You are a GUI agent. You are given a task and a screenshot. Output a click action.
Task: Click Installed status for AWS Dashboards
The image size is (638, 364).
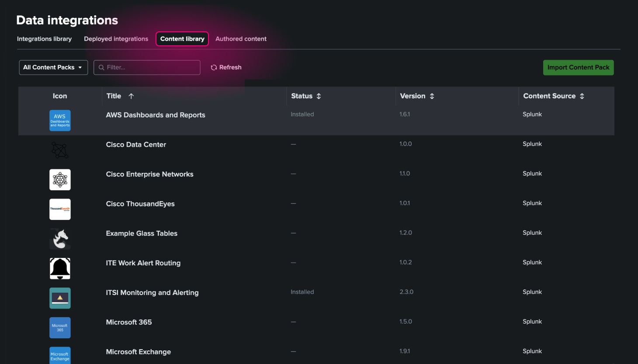coord(302,114)
